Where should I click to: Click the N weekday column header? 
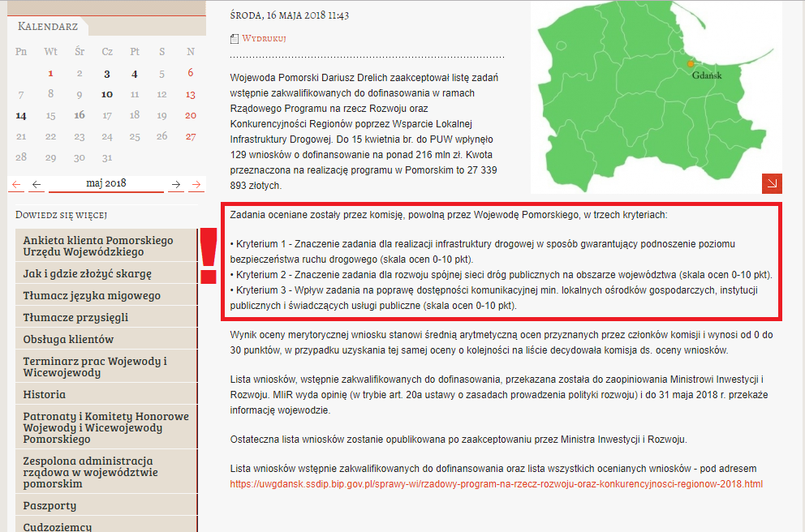[x=191, y=51]
